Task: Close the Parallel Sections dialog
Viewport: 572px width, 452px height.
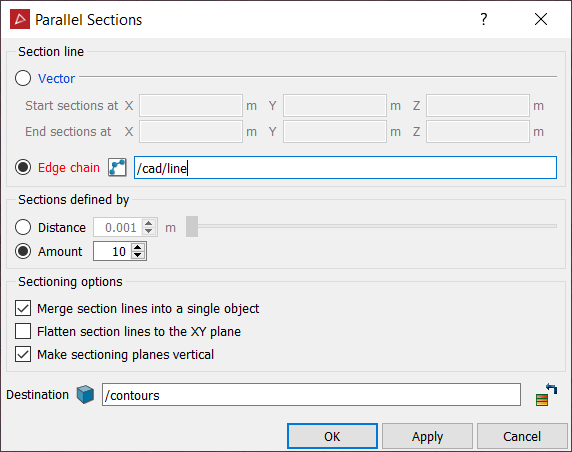Action: tap(541, 19)
